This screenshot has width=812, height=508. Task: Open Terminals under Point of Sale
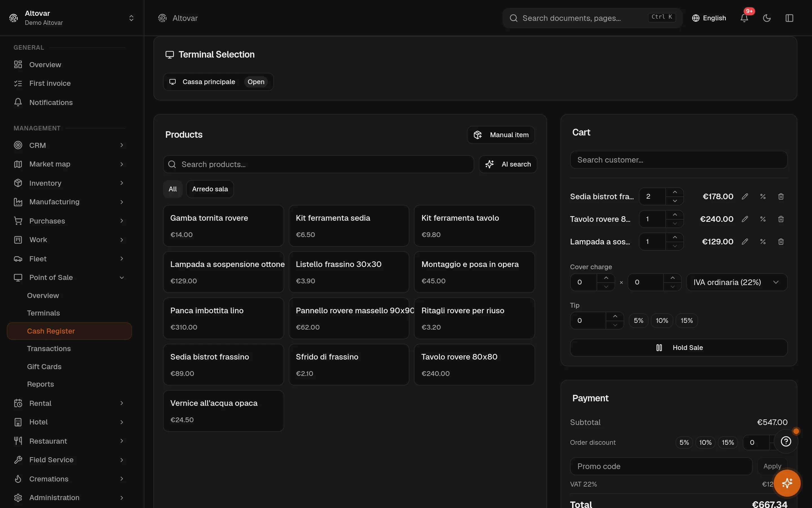[43, 313]
